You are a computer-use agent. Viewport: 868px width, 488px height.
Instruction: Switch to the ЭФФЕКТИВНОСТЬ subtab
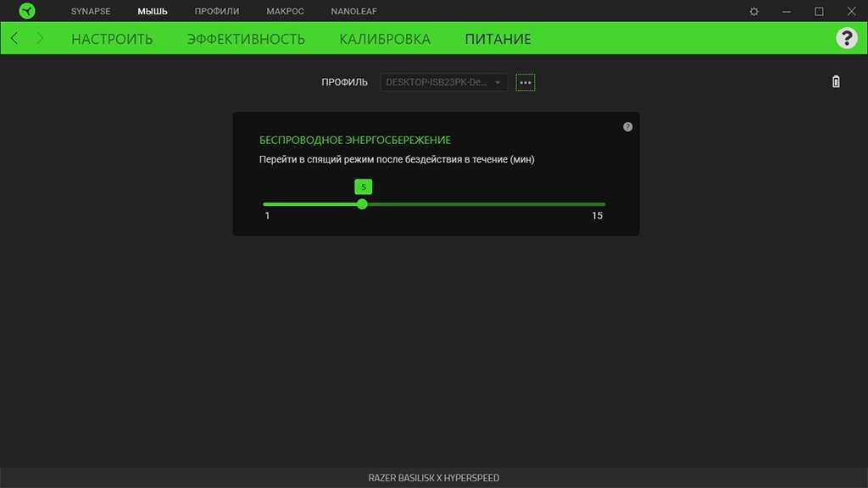pyautogui.click(x=246, y=39)
